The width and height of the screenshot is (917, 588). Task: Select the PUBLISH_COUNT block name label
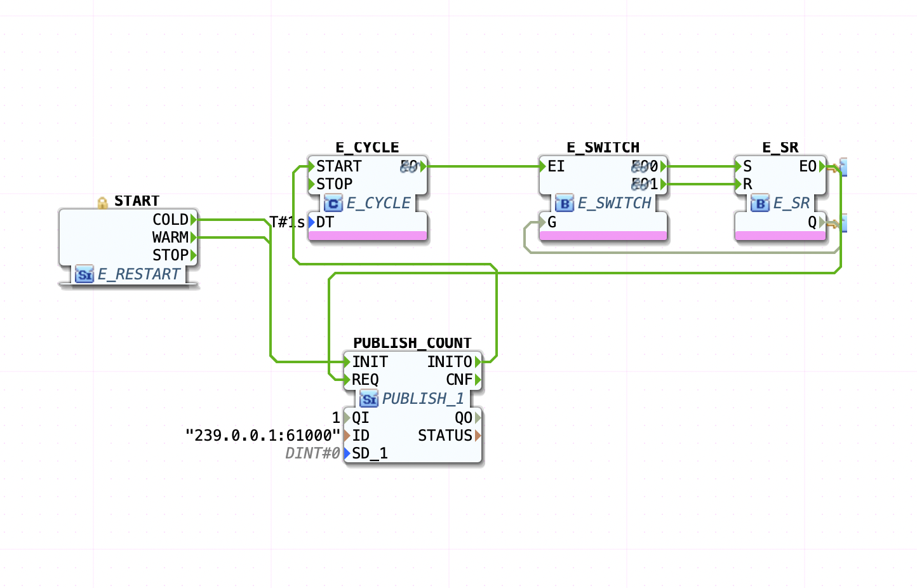[412, 343]
